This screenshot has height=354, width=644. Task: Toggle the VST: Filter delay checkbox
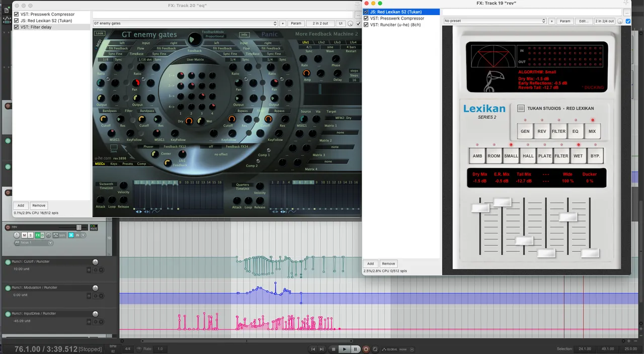(x=16, y=27)
